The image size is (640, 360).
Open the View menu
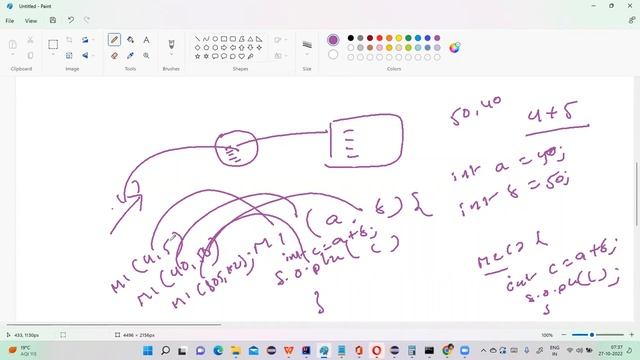click(x=31, y=20)
